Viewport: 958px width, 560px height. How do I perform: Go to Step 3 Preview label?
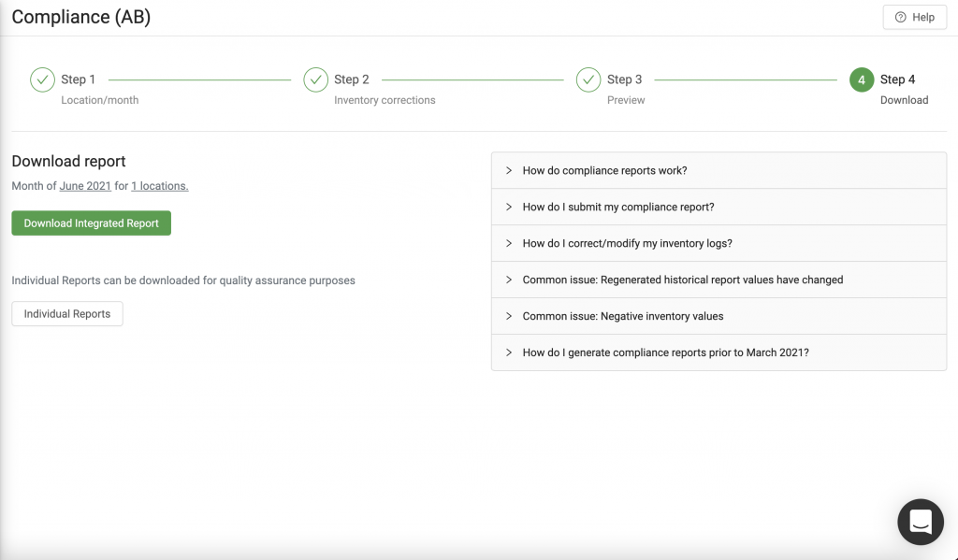pyautogui.click(x=626, y=100)
